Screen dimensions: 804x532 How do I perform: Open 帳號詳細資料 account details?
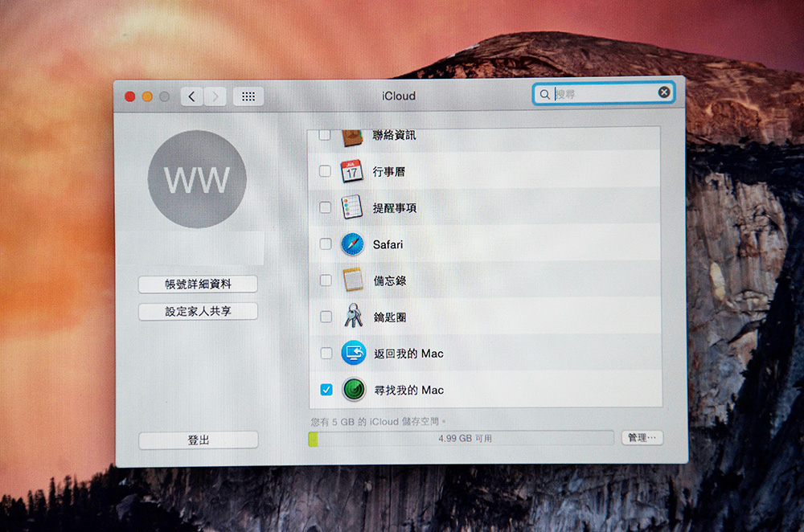(x=198, y=284)
